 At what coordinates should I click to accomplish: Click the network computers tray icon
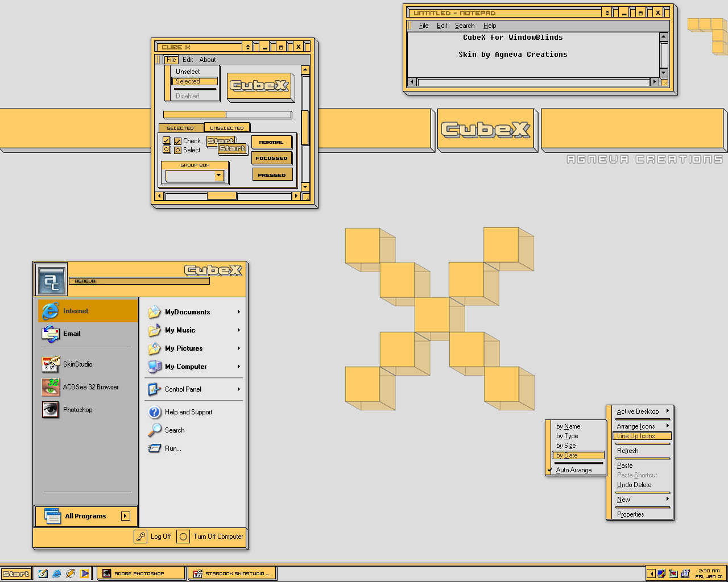[685, 573]
